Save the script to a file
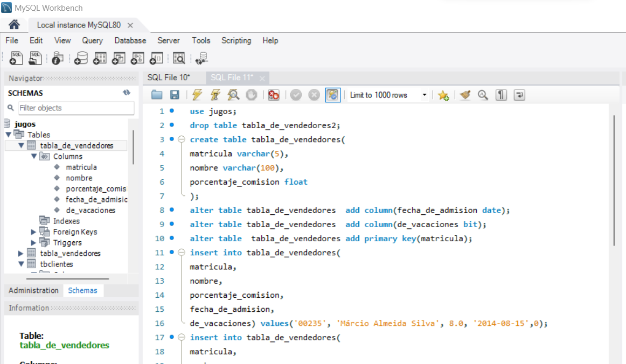This screenshot has height=364, width=626. point(175,95)
